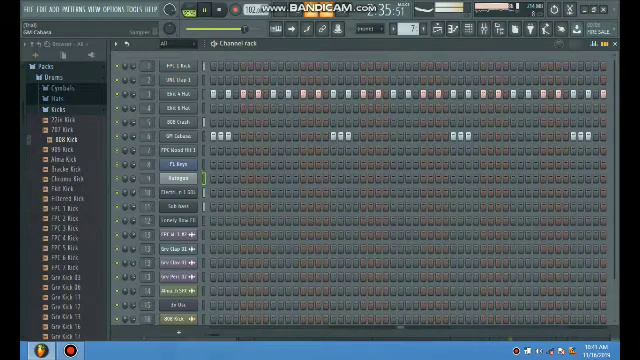Stop playback with the stop button

click(219, 10)
